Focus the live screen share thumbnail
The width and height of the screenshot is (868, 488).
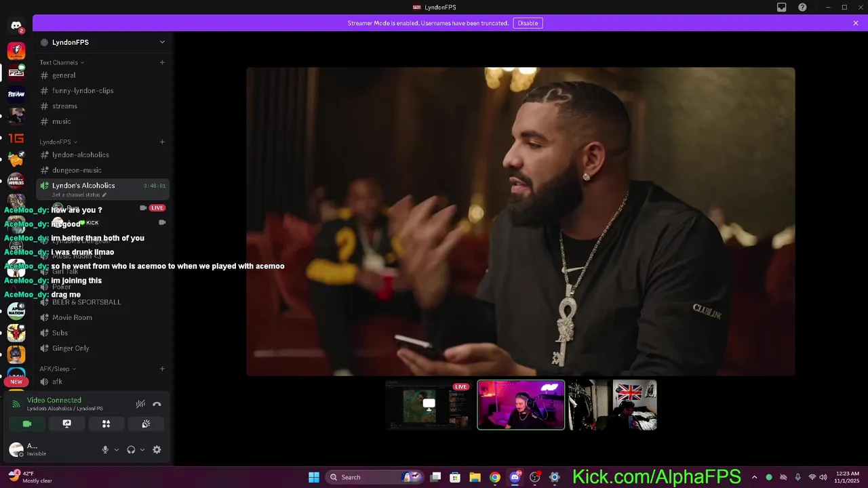click(429, 405)
